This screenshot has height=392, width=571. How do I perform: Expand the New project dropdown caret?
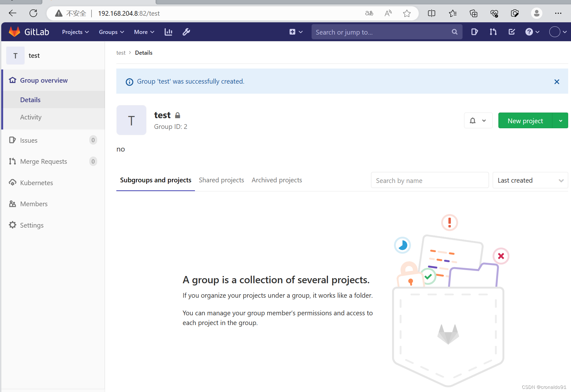[x=560, y=121]
